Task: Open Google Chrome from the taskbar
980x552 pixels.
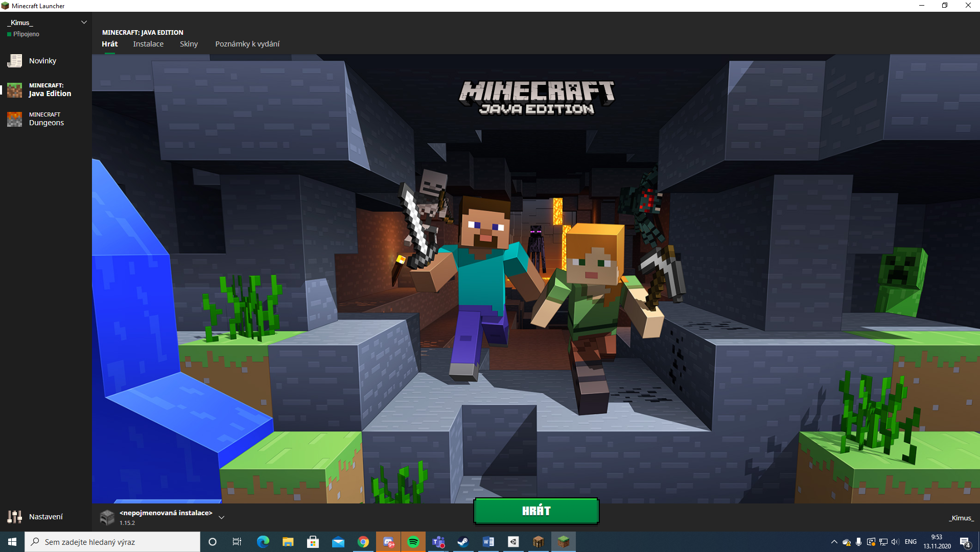Action: [x=363, y=542]
